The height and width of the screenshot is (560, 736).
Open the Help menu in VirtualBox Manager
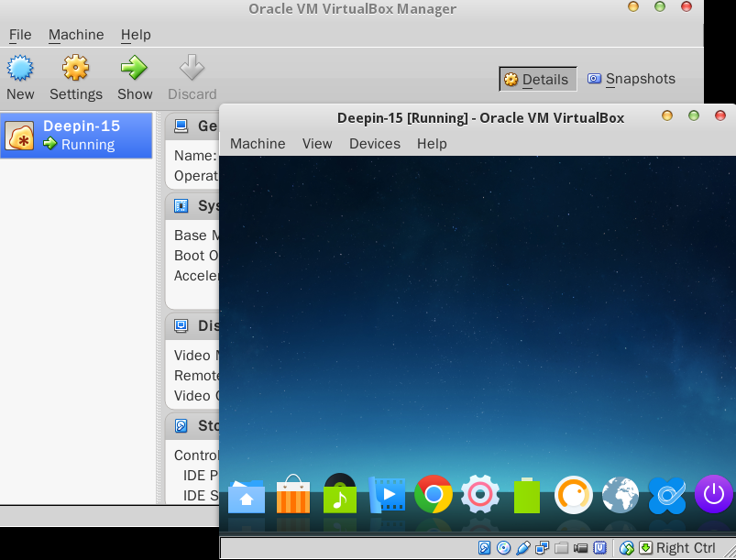136,35
